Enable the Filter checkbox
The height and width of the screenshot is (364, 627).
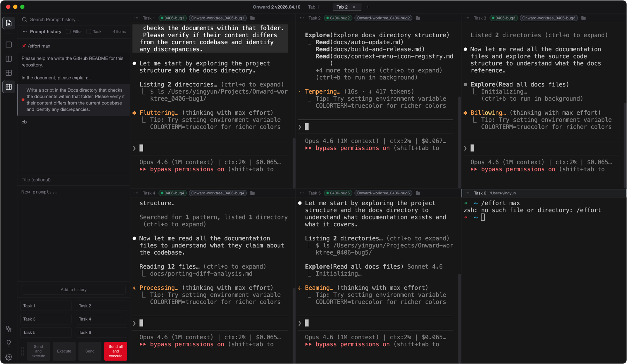(68, 32)
